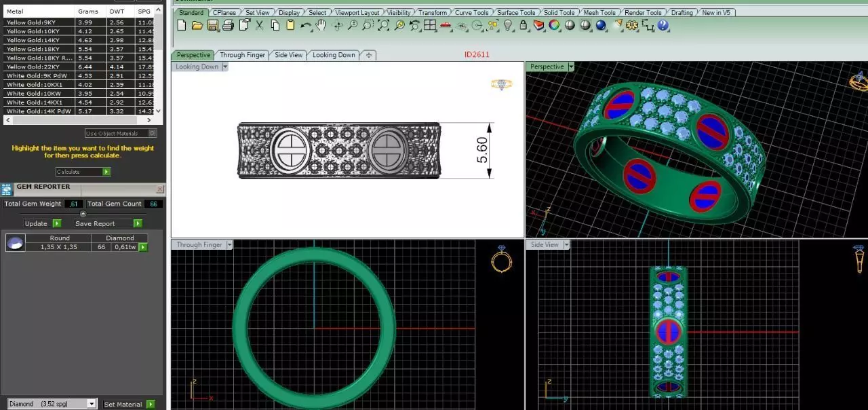Click the Grams column header
Screen dimensions: 868x410
(88, 12)
